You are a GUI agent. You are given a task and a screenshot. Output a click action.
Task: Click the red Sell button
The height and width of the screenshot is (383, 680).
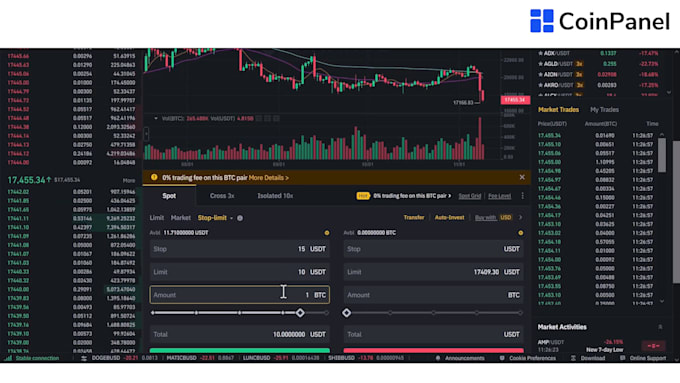433,350
